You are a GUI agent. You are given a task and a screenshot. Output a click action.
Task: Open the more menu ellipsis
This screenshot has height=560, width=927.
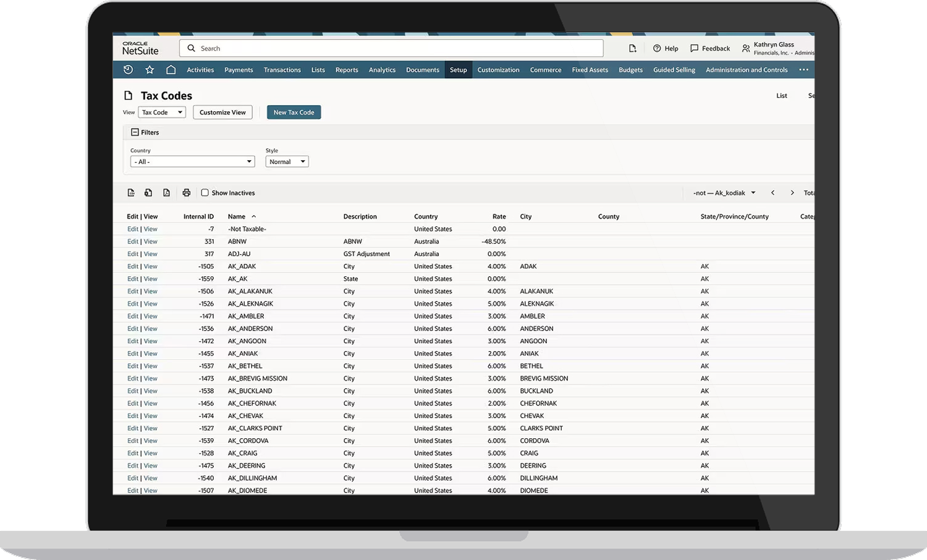pyautogui.click(x=803, y=70)
